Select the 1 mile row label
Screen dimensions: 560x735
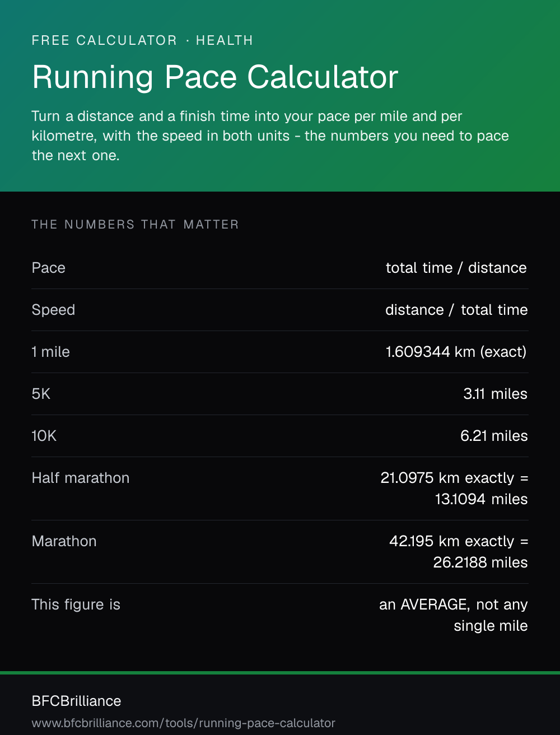click(51, 352)
